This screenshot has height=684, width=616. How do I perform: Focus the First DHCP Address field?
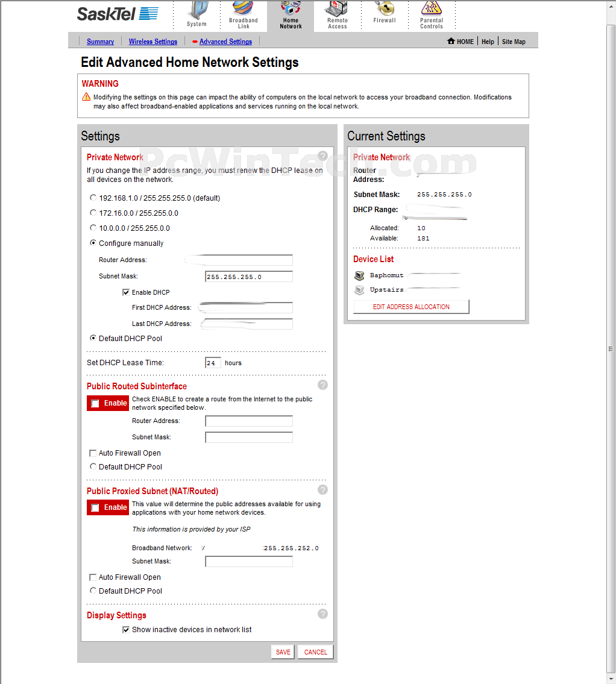(x=249, y=307)
